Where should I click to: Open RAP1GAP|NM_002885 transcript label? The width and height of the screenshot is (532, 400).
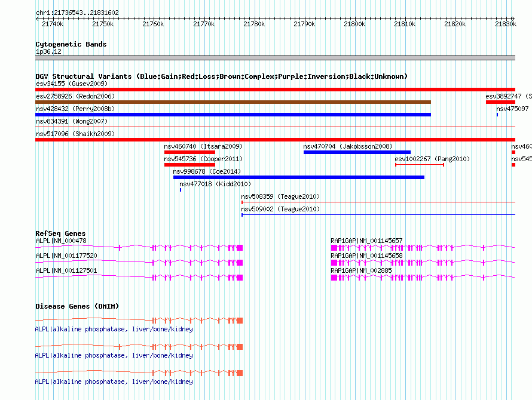[x=361, y=270]
